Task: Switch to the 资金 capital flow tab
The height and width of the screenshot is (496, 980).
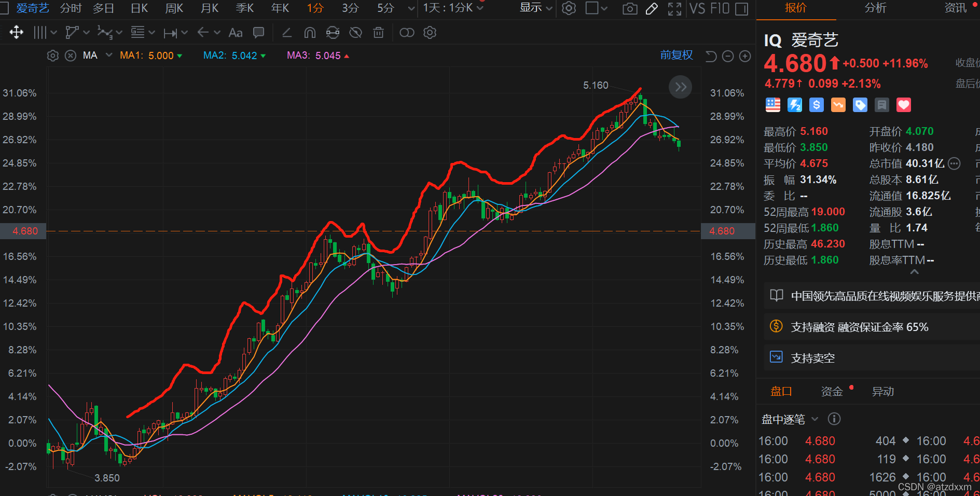Action: point(832,392)
